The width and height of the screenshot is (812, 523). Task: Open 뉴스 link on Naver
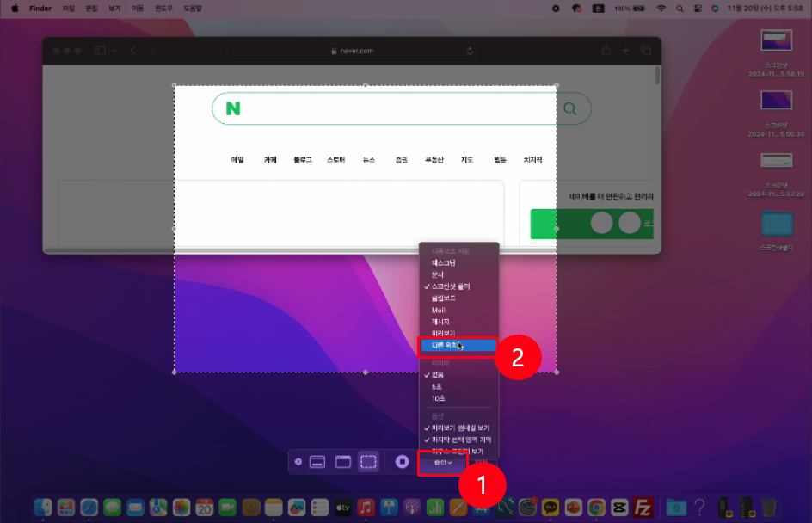click(369, 160)
